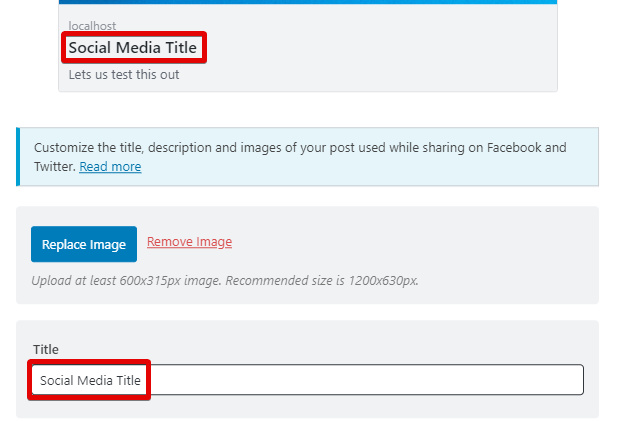Image resolution: width=617 pixels, height=421 pixels.
Task: Click the Remove Image link
Action: [189, 242]
